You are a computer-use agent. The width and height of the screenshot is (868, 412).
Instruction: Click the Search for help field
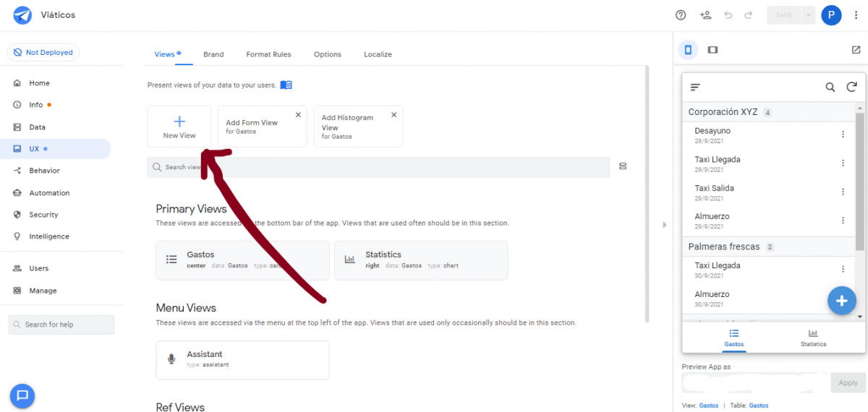click(x=61, y=325)
